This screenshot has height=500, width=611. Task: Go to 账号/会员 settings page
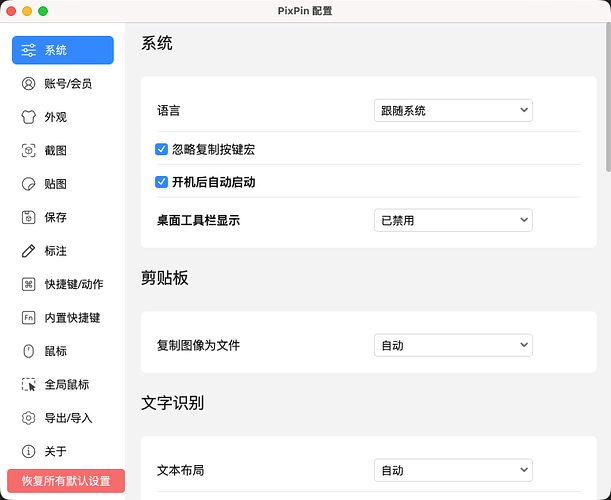pyautogui.click(x=63, y=83)
